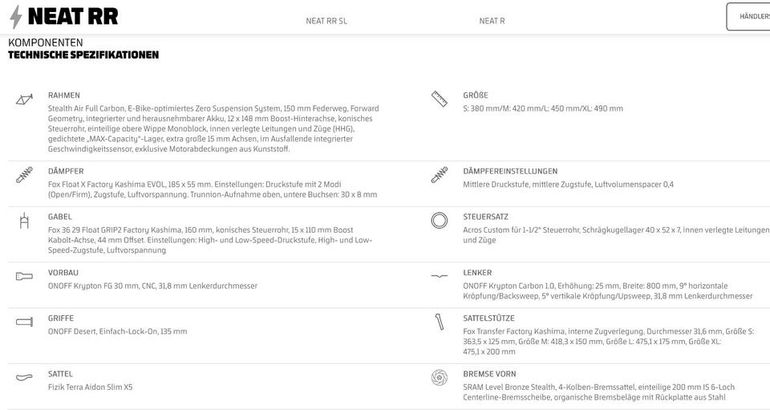This screenshot has width=770, height=410.
Task: Click the Rahmen specification title
Action: (64, 95)
